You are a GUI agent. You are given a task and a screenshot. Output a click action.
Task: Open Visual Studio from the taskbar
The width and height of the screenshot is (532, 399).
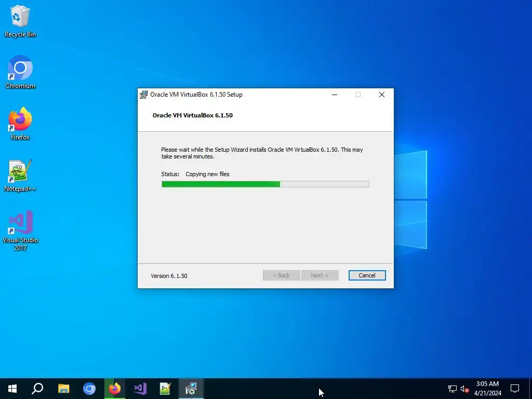tap(140, 389)
